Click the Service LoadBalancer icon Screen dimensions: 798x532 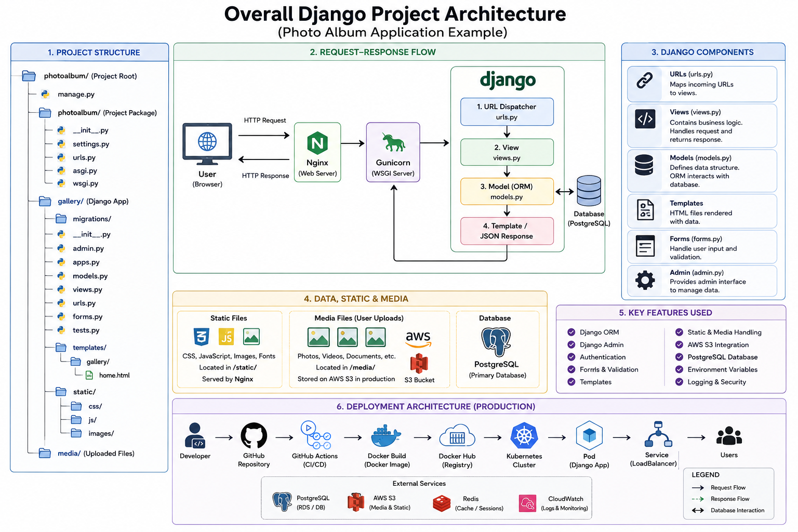click(x=658, y=434)
